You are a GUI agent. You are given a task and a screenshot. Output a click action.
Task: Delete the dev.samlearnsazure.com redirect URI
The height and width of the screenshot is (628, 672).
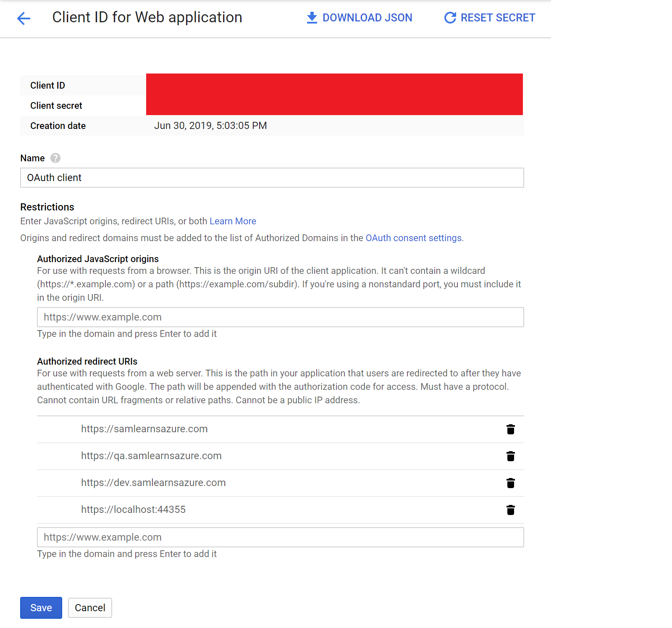click(x=510, y=483)
